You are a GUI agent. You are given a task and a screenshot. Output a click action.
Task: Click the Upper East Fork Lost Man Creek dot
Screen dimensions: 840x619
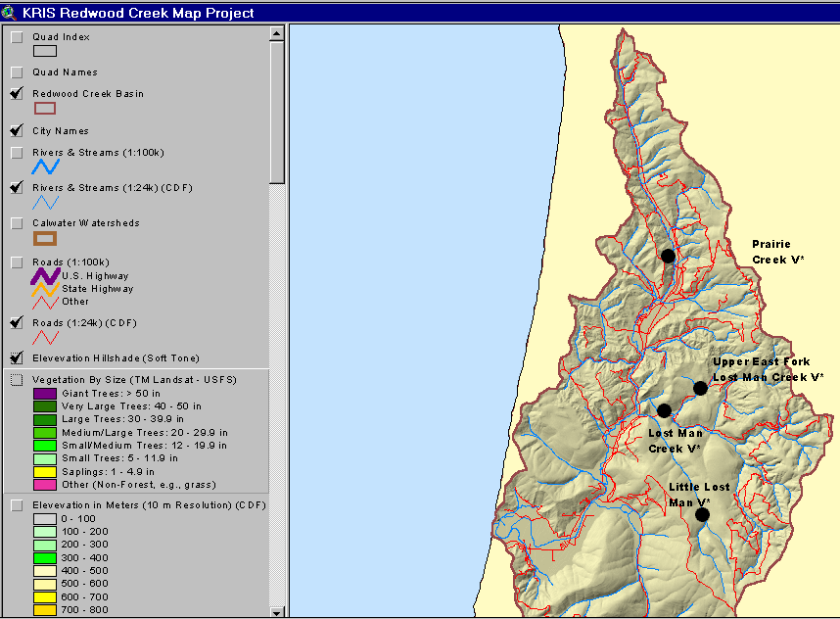click(x=700, y=388)
